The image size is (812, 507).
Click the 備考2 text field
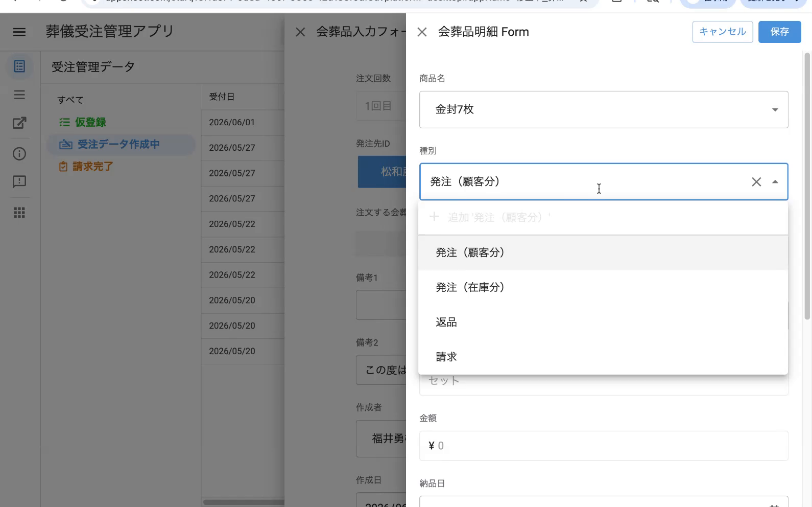[x=381, y=370]
